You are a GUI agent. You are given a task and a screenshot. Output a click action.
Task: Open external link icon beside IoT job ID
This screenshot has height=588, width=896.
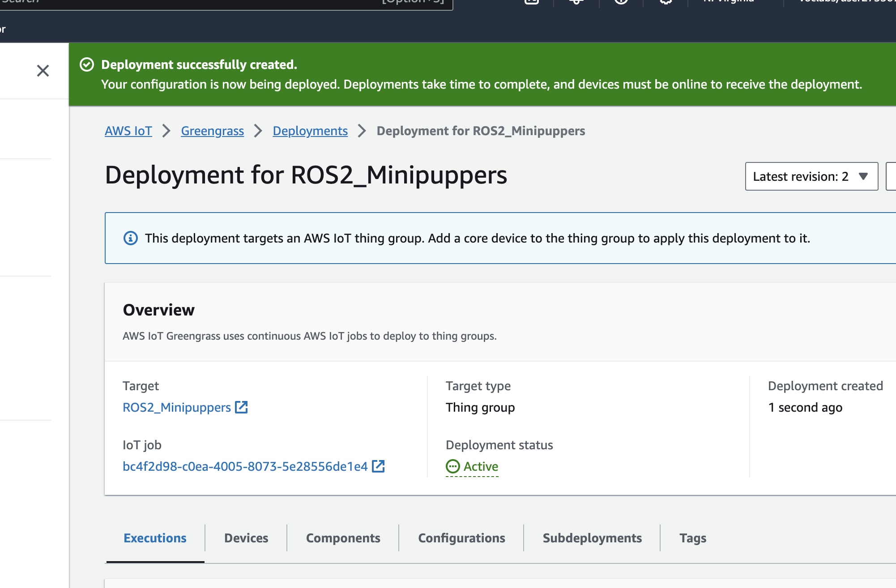(378, 466)
